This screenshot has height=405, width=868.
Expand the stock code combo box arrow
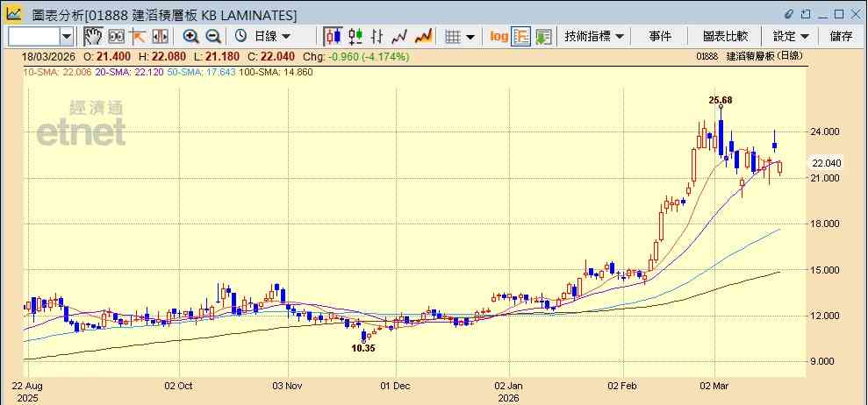point(67,37)
